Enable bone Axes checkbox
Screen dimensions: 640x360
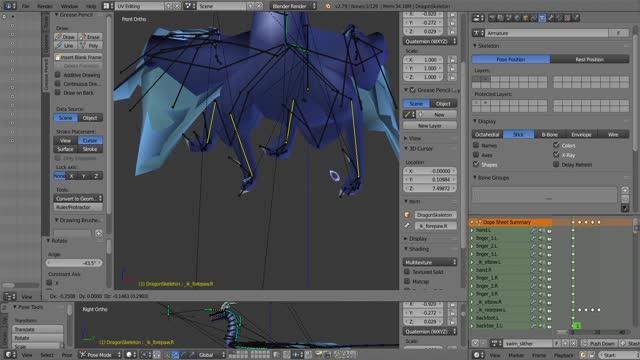pos(476,155)
